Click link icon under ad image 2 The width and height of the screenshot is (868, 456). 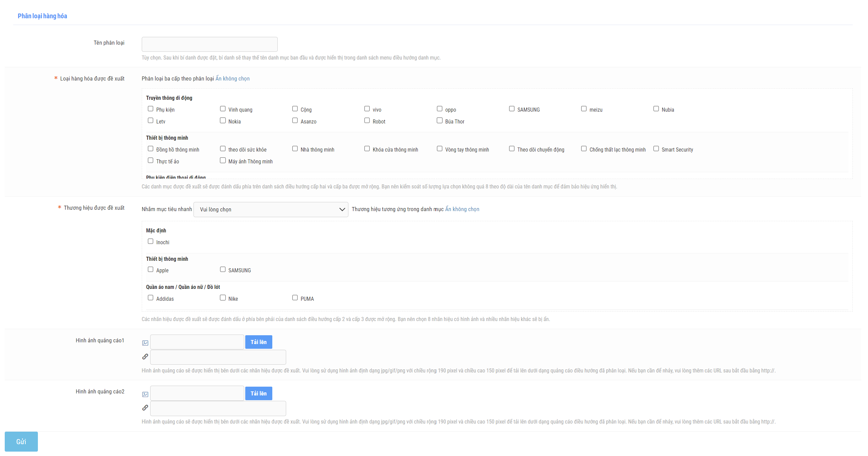(145, 408)
